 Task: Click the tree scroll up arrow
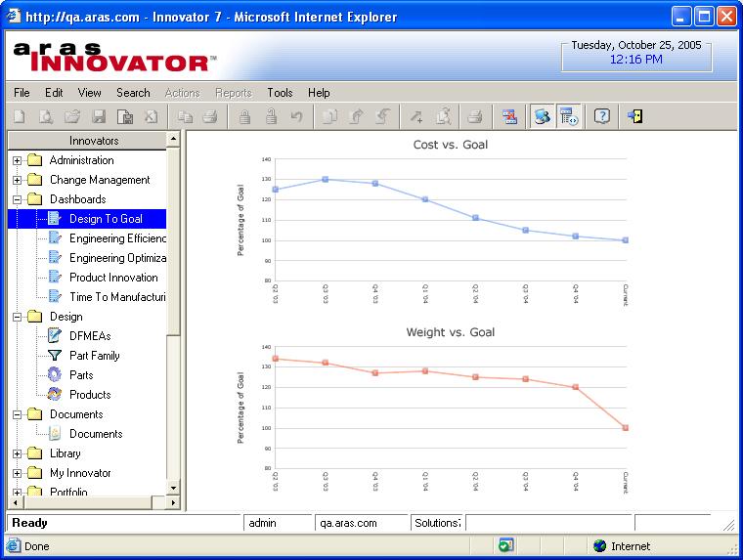click(173, 140)
